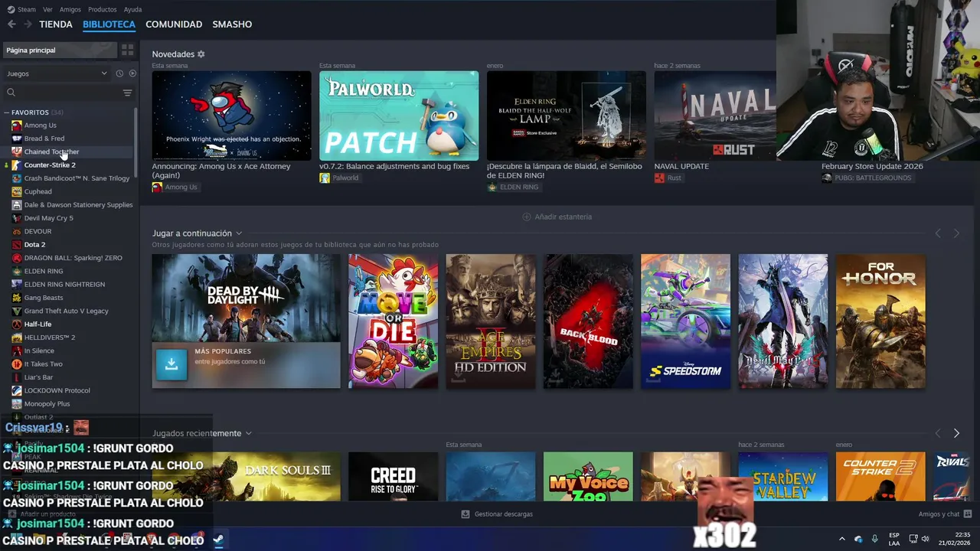Expand Jugar a continuación shelf dropdown

(239, 233)
